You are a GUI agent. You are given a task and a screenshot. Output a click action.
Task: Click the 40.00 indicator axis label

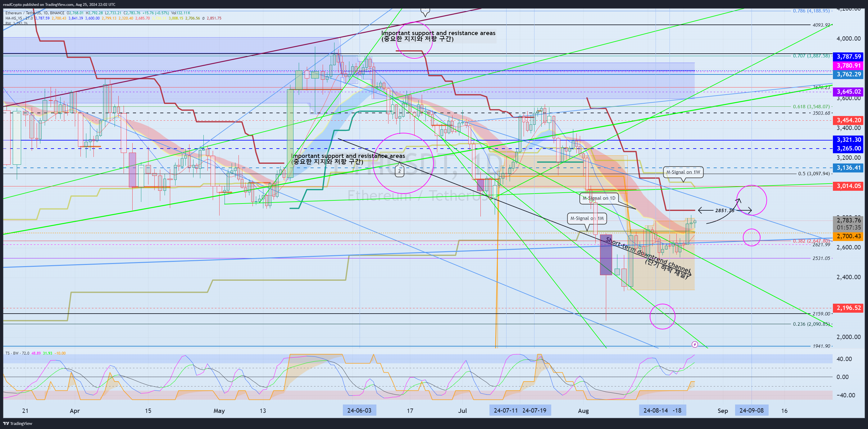[844, 359]
